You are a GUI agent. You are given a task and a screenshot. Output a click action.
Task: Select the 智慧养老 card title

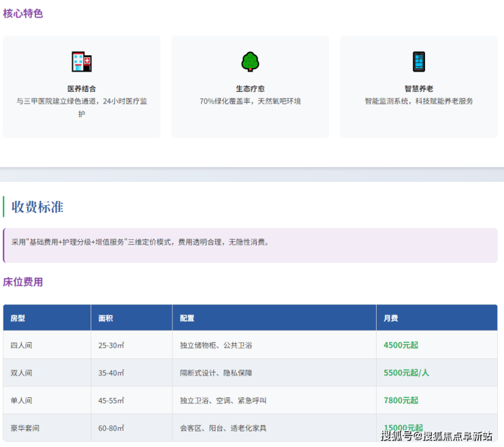click(x=418, y=89)
